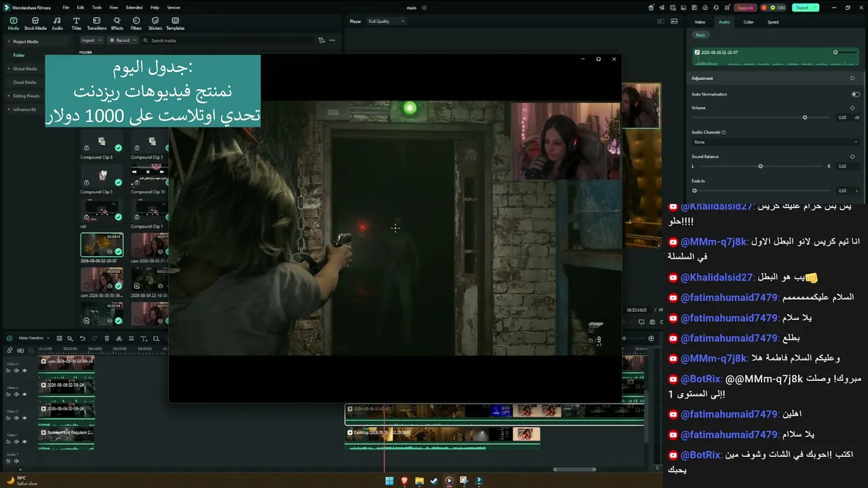This screenshot has width=868, height=488.
Task: Select the Media panel icon
Action: (x=14, y=24)
